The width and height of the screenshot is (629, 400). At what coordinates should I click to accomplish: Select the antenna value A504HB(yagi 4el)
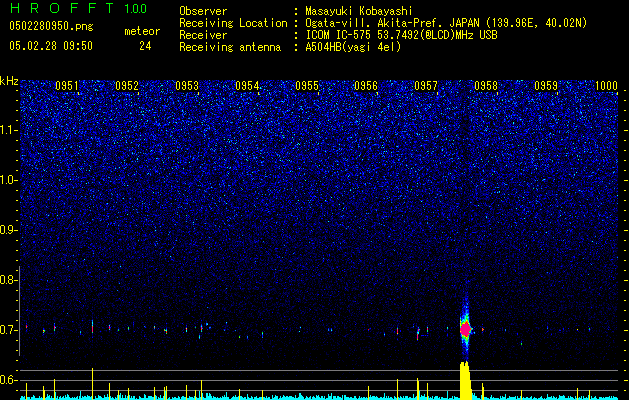click(353, 47)
